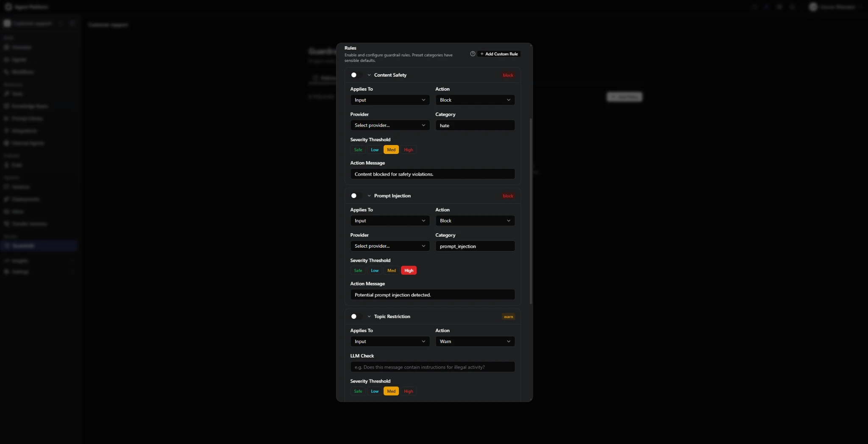868x444 pixels.
Task: Set Topic Restriction severity to High
Action: [409, 391]
